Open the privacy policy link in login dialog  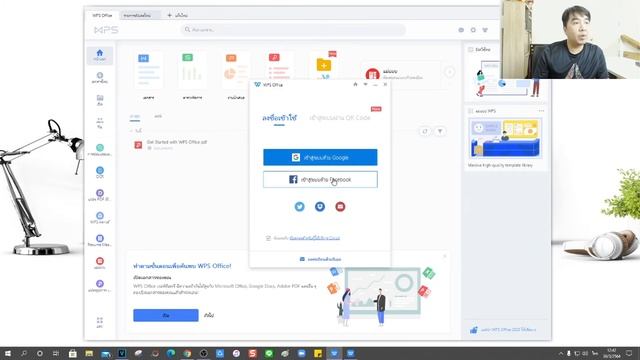(315, 238)
